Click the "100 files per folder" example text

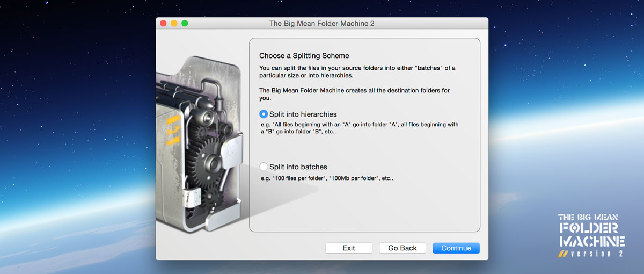tap(327, 178)
